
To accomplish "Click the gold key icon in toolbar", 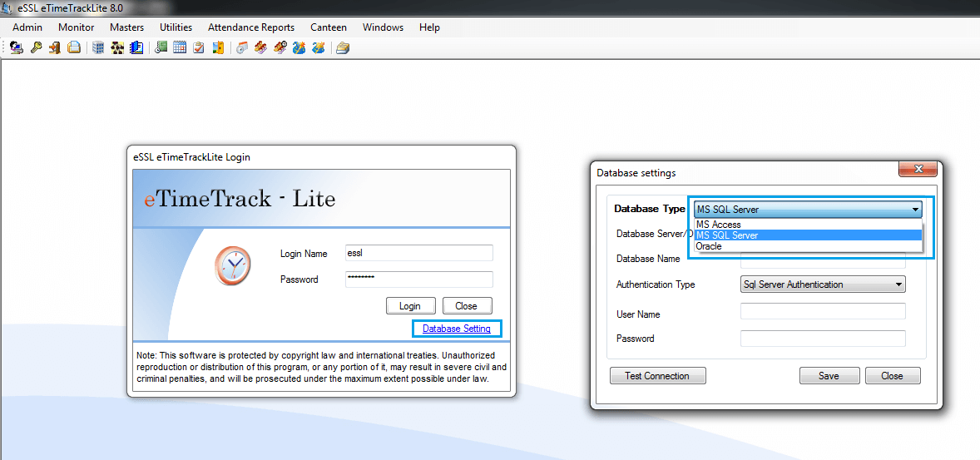I will (x=37, y=47).
